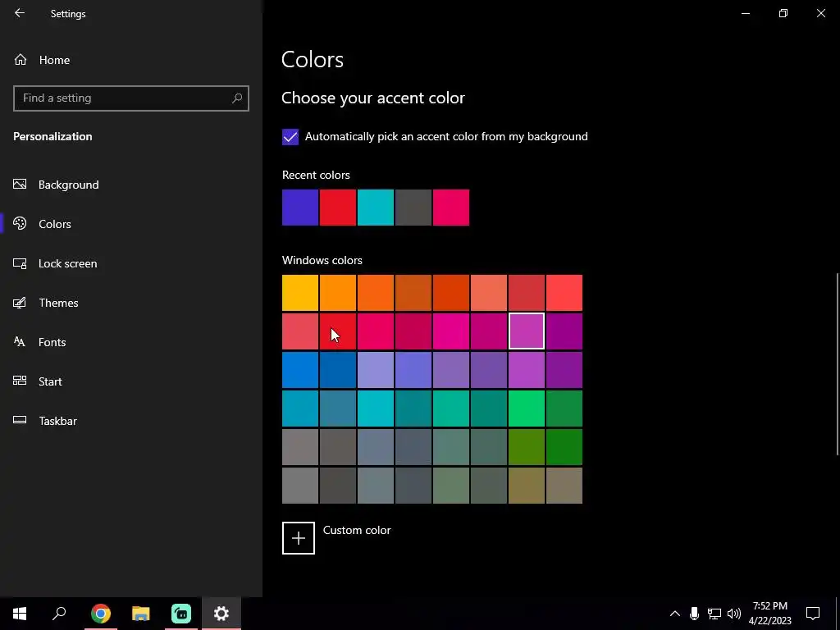Go to Lock screen settings
The width and height of the screenshot is (840, 630).
point(67,263)
